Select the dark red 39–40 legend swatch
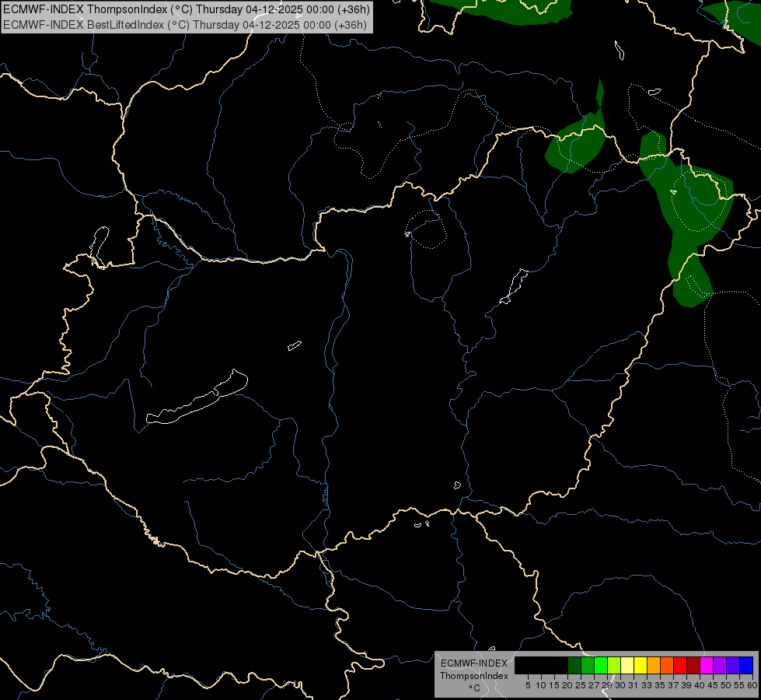Viewport: 761px width, 700px height. (x=693, y=665)
